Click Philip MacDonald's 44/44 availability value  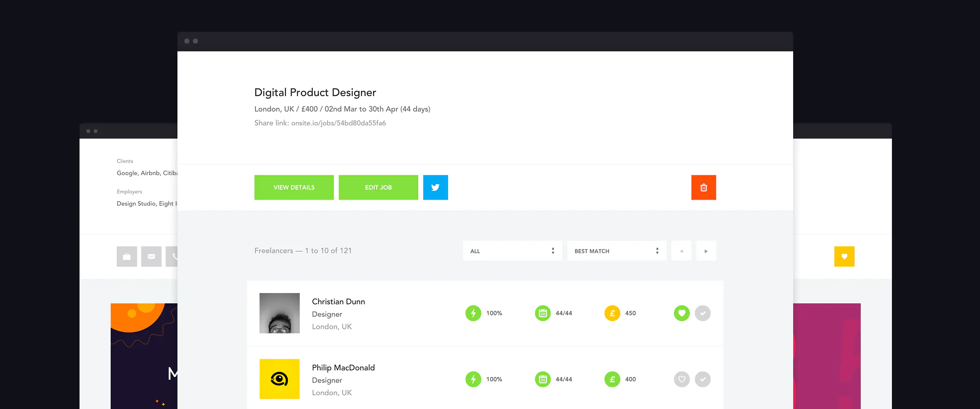564,379
